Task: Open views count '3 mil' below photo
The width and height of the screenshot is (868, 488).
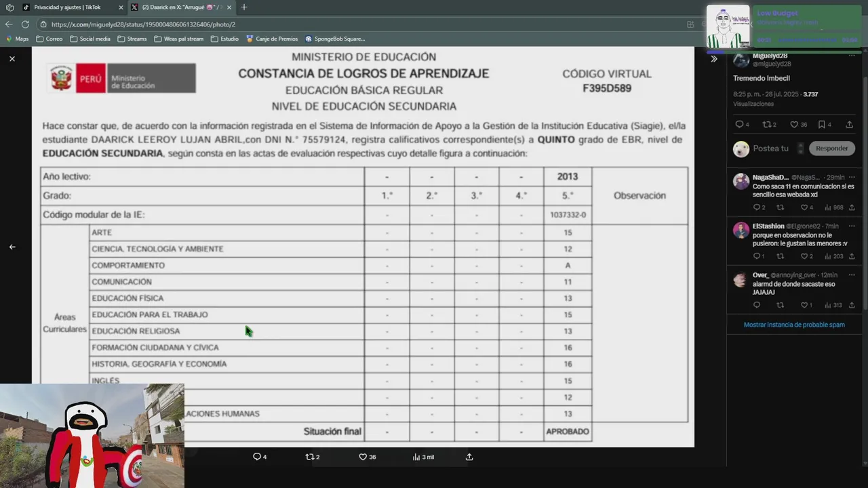Action: (x=423, y=457)
